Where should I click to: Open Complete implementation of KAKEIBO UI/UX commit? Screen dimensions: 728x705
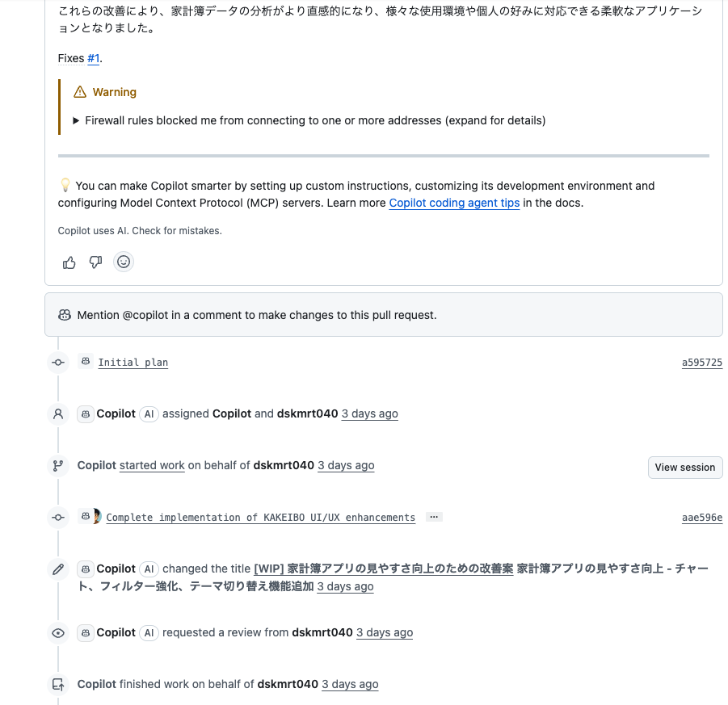point(260,518)
